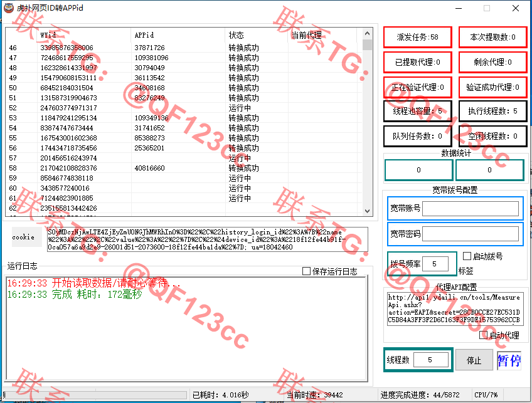The height and width of the screenshot is (403, 532).
Task: Select row with WYid 201456516243974
Action: 184,158
